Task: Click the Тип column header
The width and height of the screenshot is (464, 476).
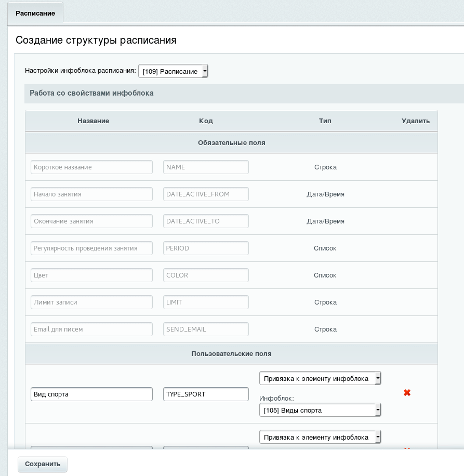Action: (325, 121)
